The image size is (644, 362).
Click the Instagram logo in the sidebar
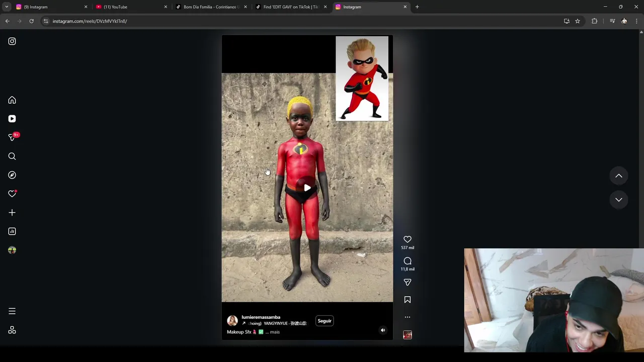12,41
